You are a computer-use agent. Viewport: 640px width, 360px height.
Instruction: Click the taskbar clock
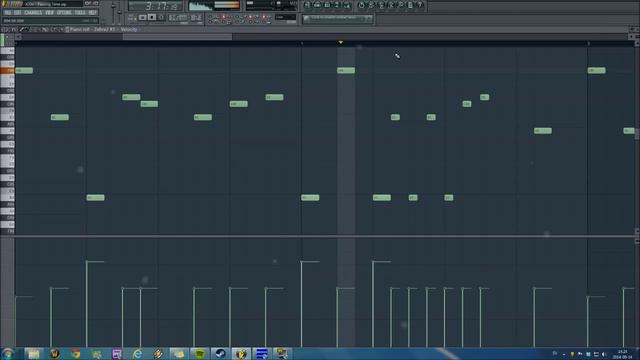622,354
